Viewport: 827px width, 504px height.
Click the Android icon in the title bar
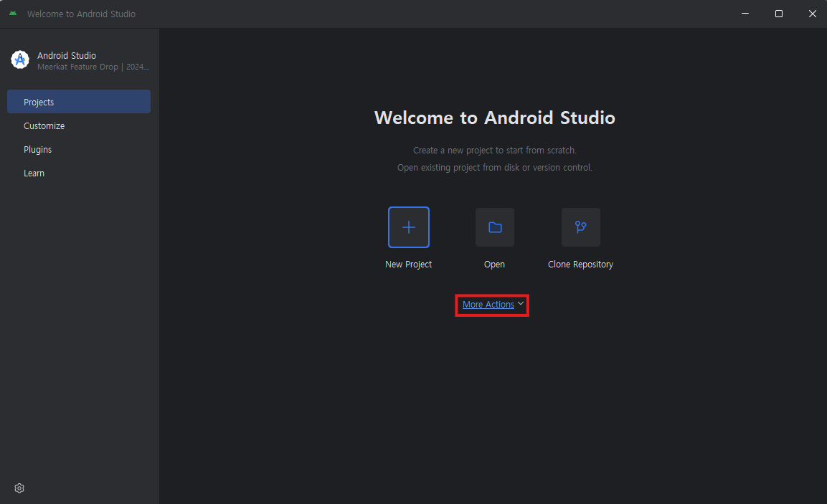13,14
